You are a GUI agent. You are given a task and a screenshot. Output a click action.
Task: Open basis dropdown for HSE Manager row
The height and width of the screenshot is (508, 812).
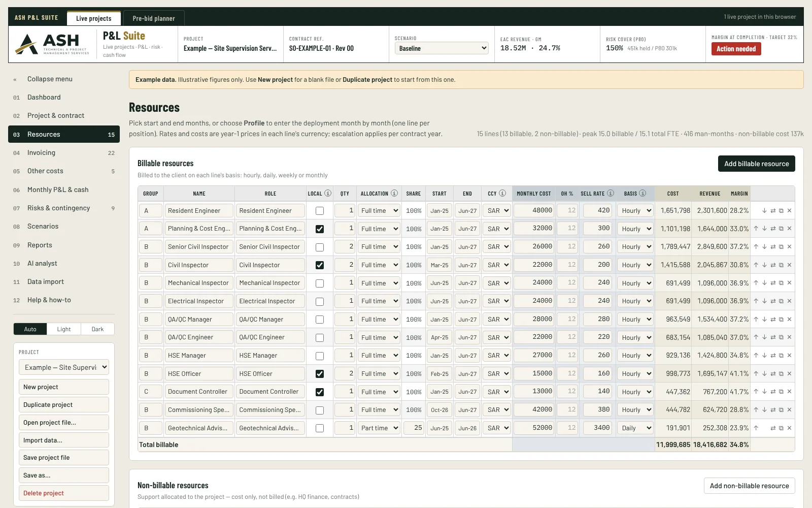(635, 356)
